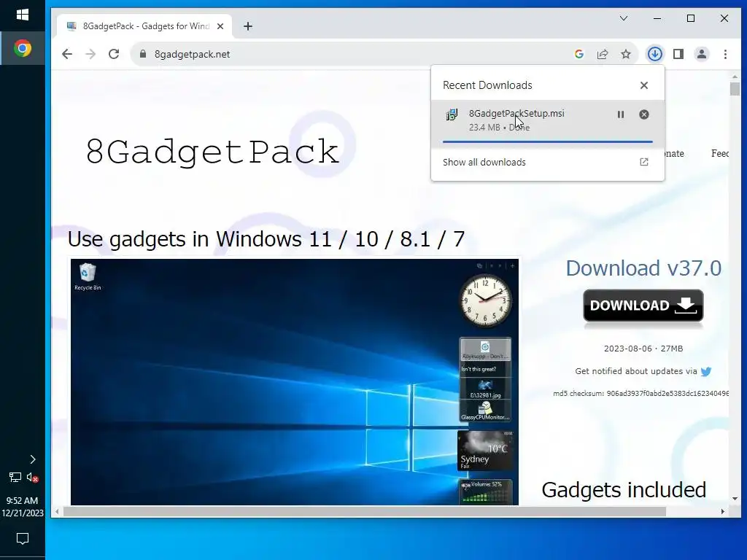Close the Recent Downloads popup

(x=644, y=85)
